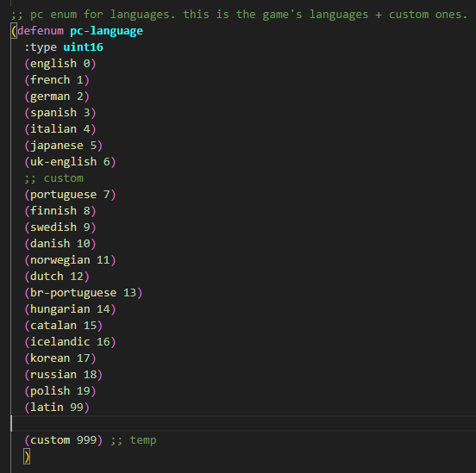Click the icelandic 16 entry
The height and width of the screenshot is (473, 476).
click(70, 342)
